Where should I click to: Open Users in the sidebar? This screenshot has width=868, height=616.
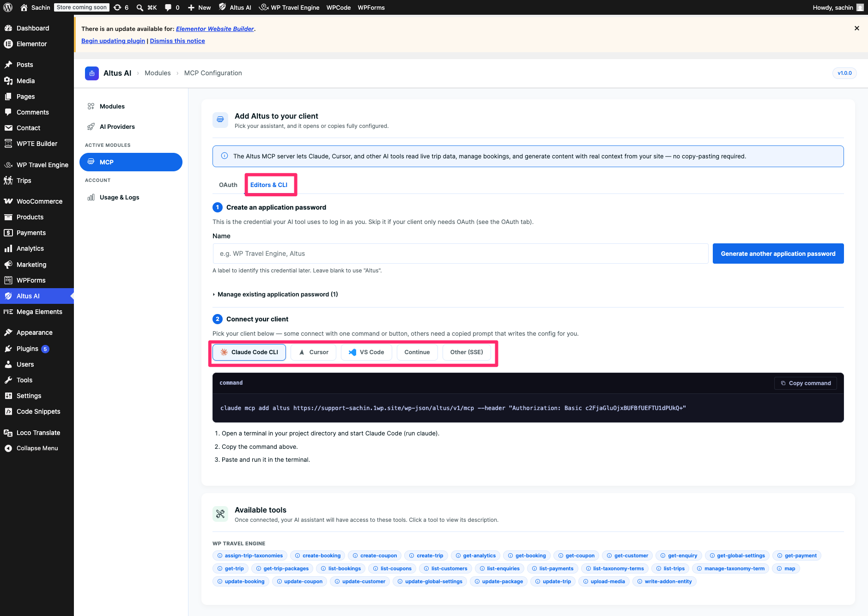click(x=37, y=364)
